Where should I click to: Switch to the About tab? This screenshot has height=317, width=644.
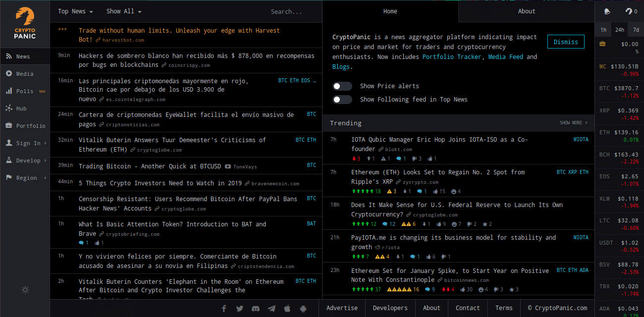(527, 11)
